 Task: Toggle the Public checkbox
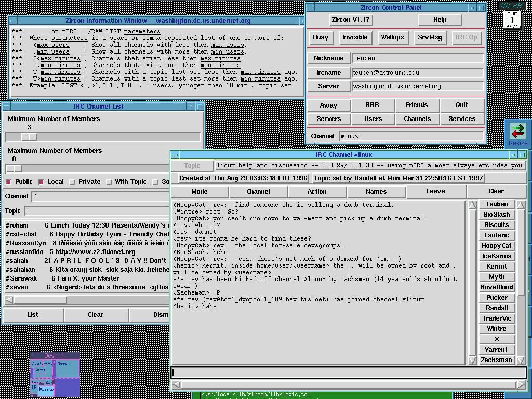click(9, 182)
